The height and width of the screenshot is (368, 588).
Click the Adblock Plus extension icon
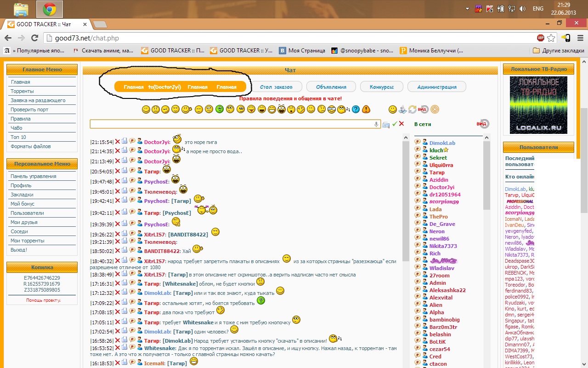541,38
